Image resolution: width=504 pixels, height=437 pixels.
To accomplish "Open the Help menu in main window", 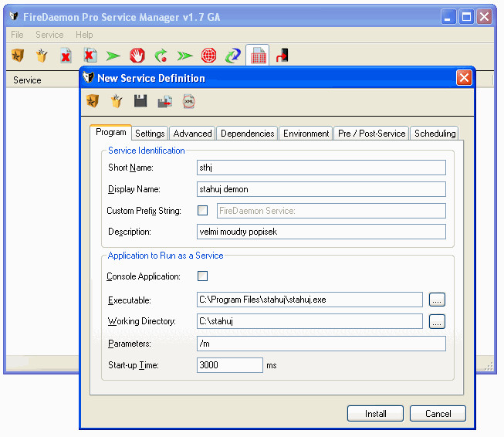I will pos(84,35).
